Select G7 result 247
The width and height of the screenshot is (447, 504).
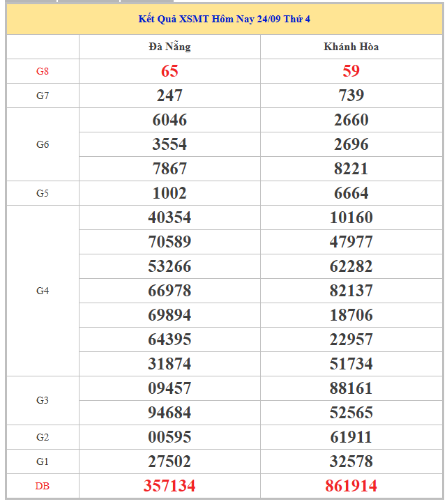pyautogui.click(x=169, y=96)
